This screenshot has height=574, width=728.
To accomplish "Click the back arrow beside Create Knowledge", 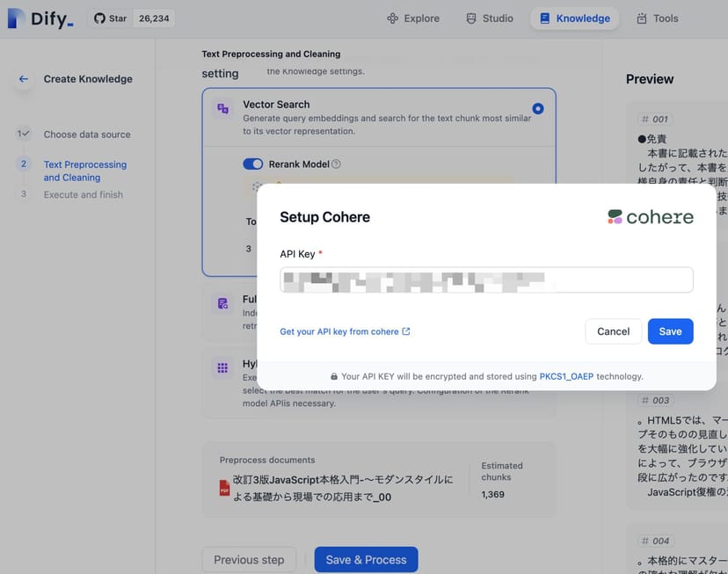I will click(x=24, y=79).
